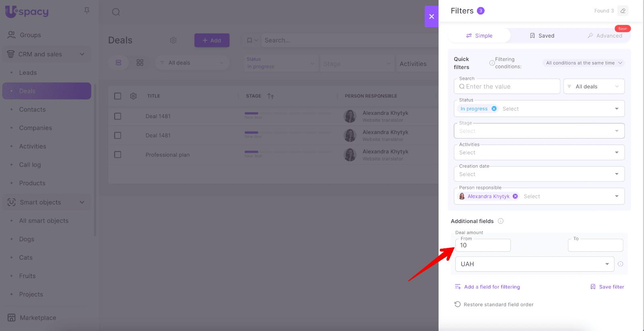Click the Additional fields info icon
The width and height of the screenshot is (644, 331).
(x=501, y=221)
